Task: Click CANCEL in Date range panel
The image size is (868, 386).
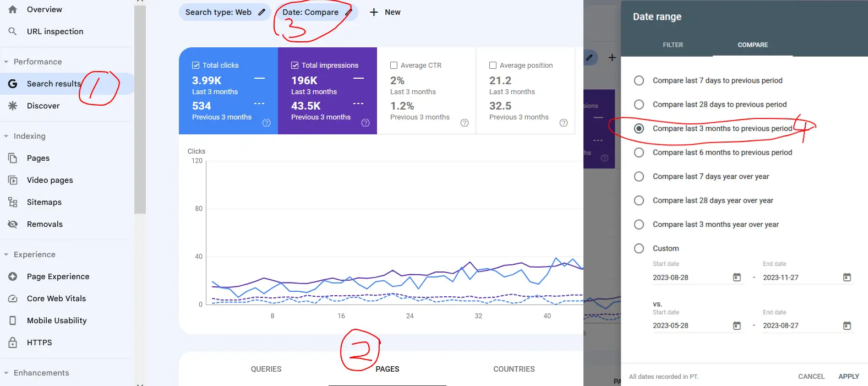Action: pos(811,377)
